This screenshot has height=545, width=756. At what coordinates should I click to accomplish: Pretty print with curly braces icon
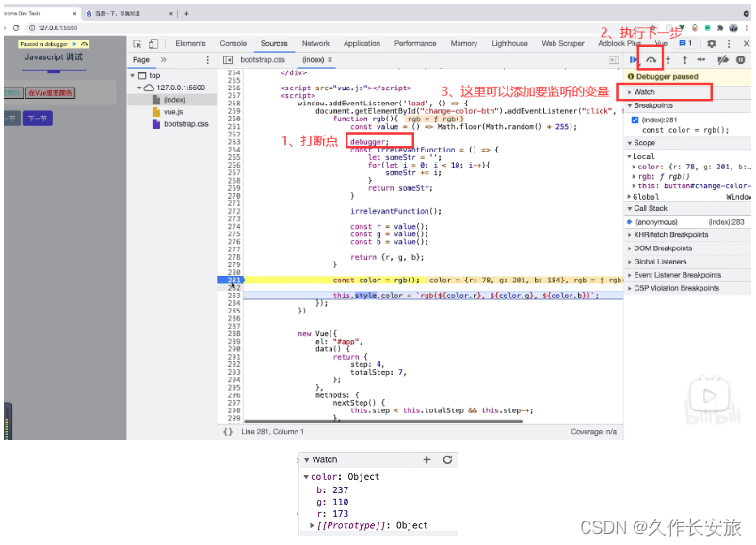click(x=228, y=432)
